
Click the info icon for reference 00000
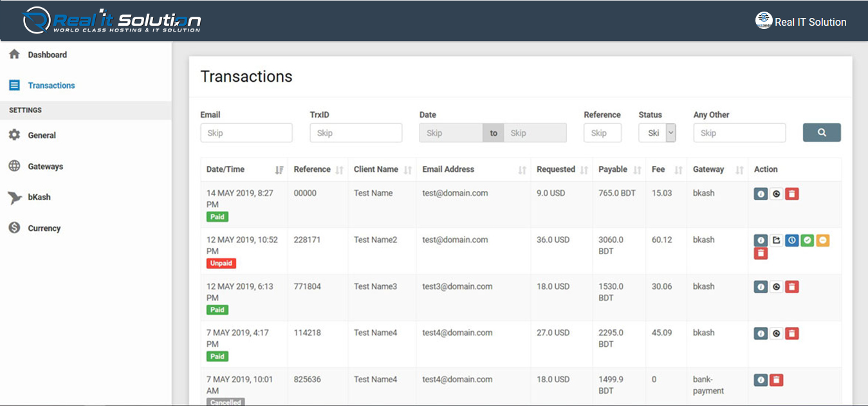761,194
